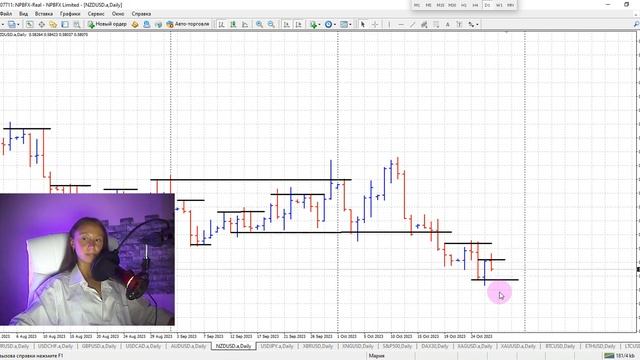640x360 pixels.
Task: Open the Сервис menu
Action: click(96, 14)
